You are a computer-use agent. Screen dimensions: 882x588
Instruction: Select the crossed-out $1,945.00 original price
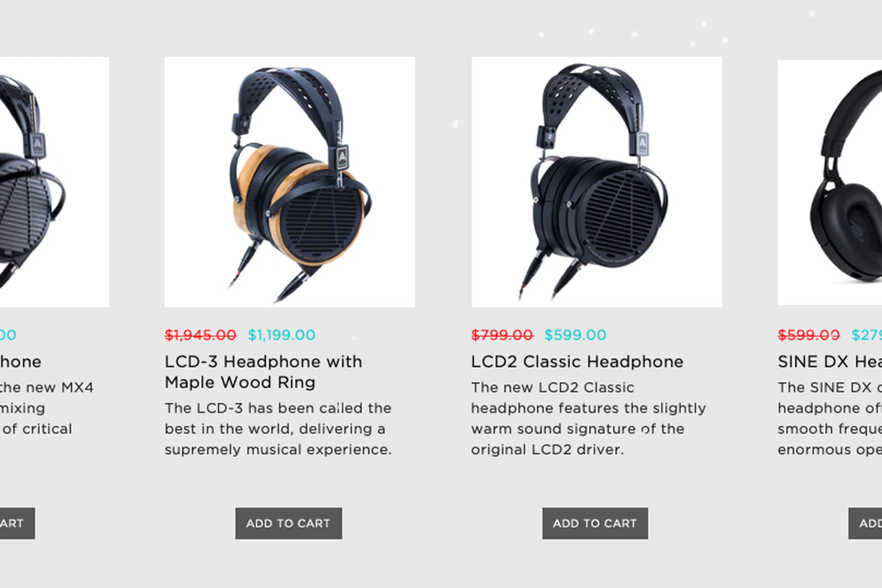[201, 335]
